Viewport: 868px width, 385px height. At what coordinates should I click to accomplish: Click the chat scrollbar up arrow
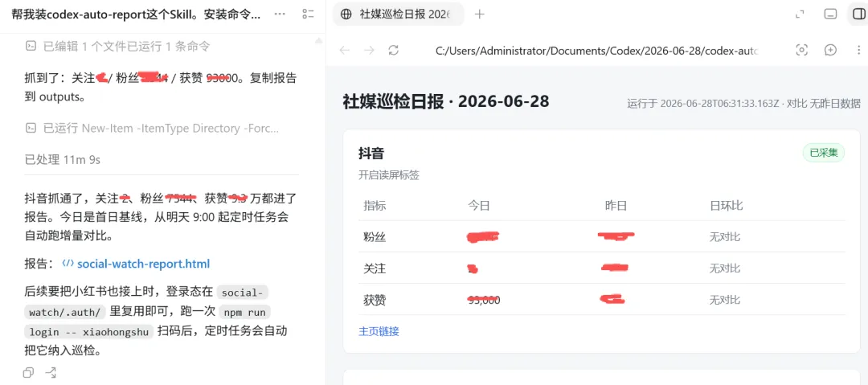point(319,40)
